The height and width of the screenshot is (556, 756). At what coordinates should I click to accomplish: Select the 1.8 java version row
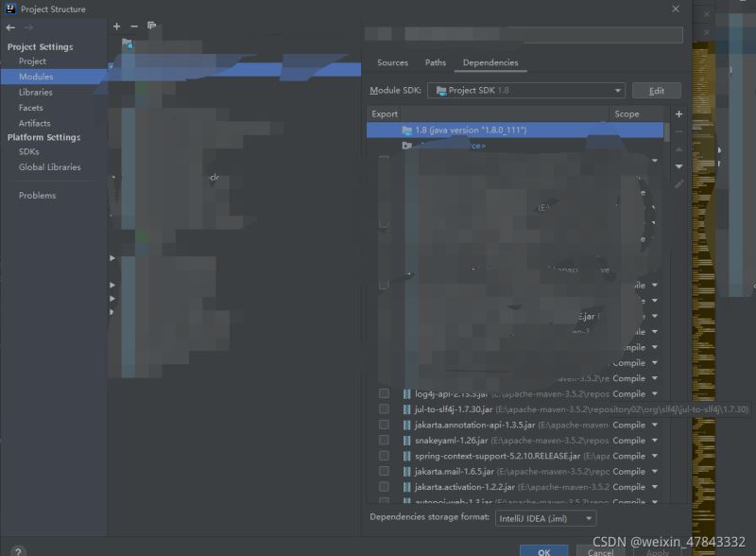click(514, 130)
